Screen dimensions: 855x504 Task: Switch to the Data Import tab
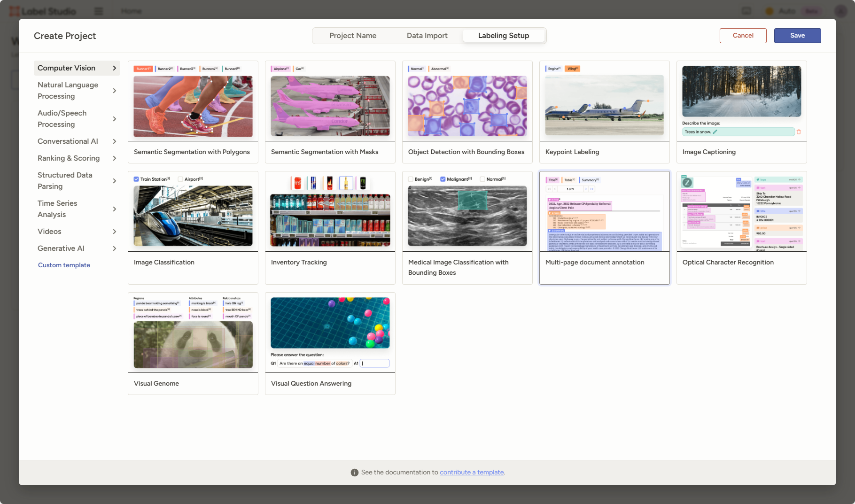(427, 36)
